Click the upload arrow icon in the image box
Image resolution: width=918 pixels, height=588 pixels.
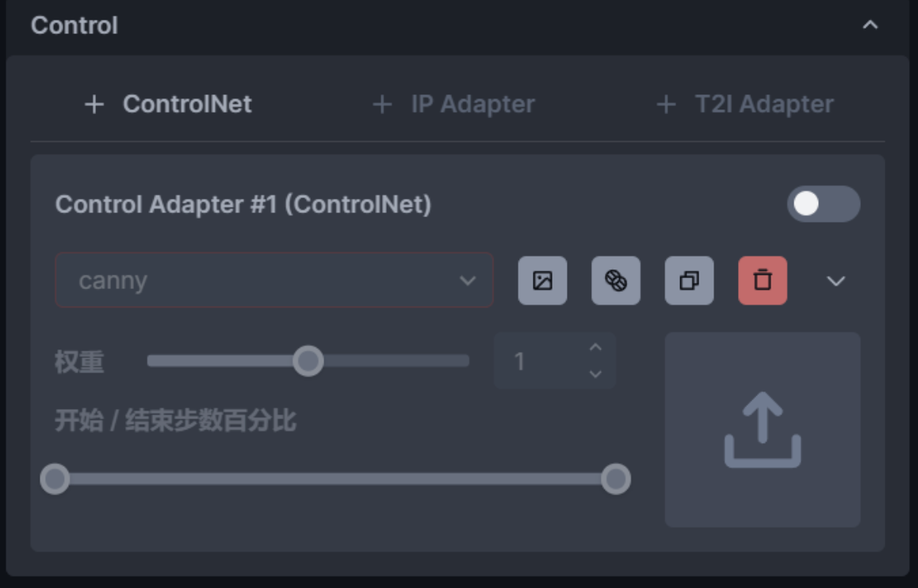pos(763,430)
